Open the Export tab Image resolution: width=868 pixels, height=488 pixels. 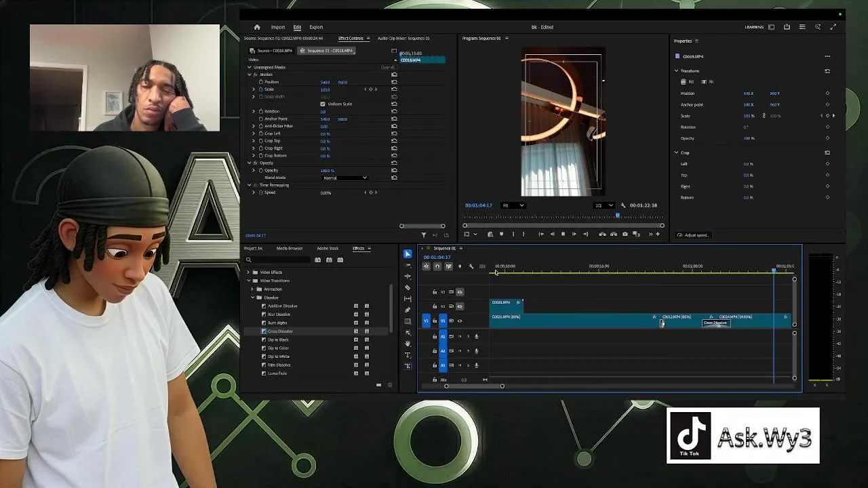click(316, 27)
